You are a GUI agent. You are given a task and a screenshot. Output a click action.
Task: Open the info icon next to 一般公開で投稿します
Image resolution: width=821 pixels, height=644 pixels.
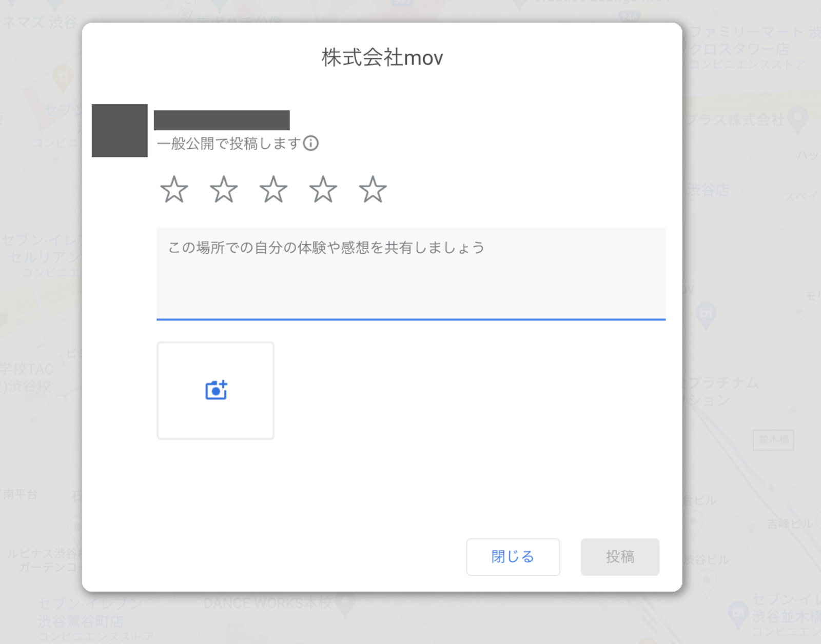click(x=311, y=143)
